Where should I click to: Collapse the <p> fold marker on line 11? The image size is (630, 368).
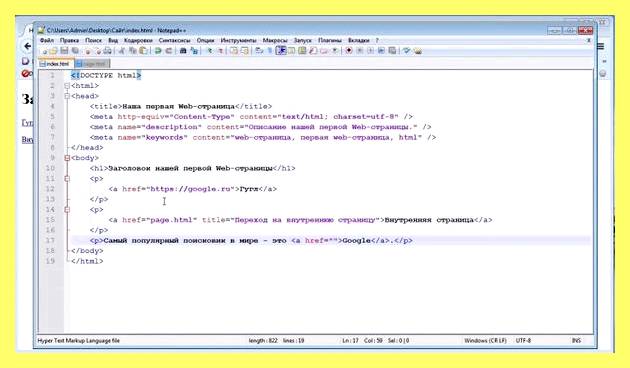pos(67,178)
